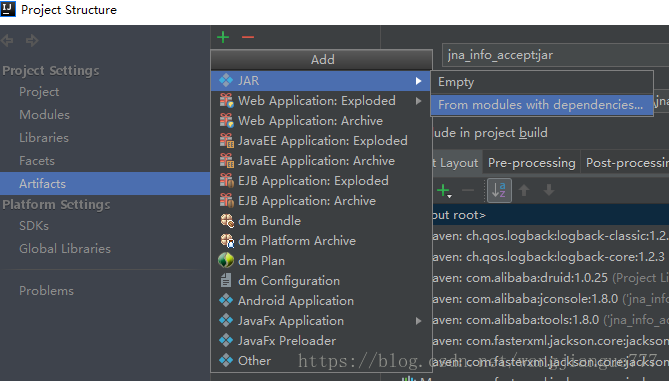This screenshot has height=381, width=669.
Task: Click the back navigation arrow
Action: pos(7,41)
